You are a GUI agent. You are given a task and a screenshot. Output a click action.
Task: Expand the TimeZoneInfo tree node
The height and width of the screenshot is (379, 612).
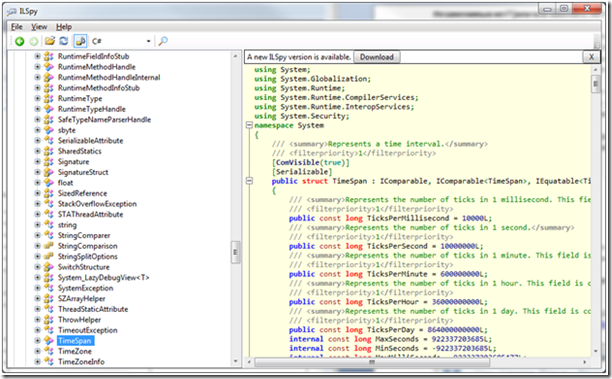click(x=37, y=362)
